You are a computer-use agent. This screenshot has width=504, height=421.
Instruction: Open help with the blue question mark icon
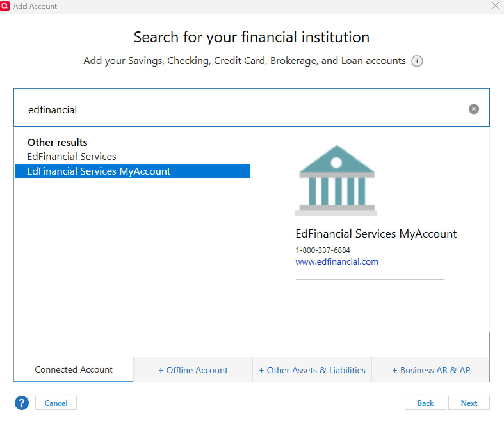tap(22, 403)
